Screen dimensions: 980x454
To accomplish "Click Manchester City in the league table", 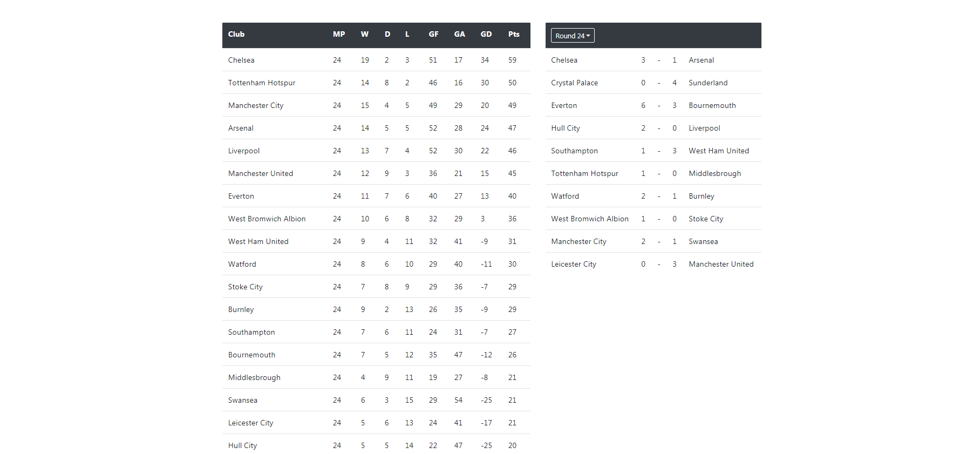I will point(256,105).
